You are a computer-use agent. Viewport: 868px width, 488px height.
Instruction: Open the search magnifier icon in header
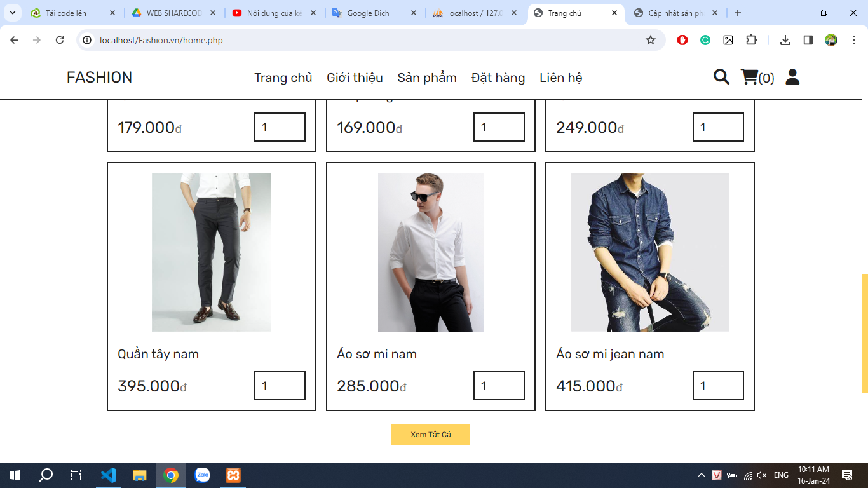(721, 77)
